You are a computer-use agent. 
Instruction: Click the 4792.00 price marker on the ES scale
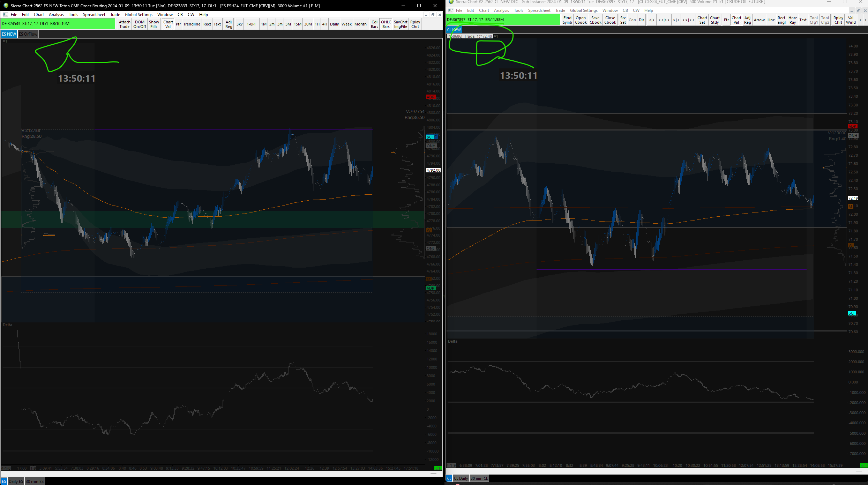pyautogui.click(x=433, y=170)
